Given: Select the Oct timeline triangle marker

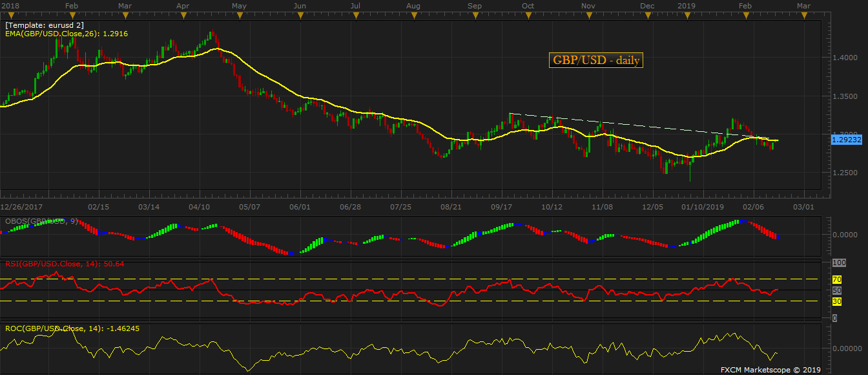Looking at the screenshot, I should 528,16.
